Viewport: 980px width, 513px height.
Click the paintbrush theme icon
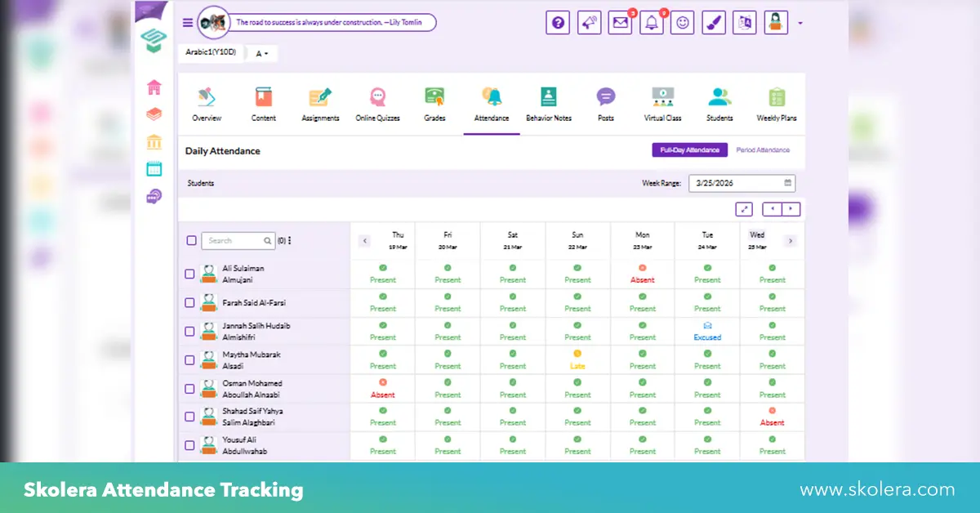pos(714,23)
